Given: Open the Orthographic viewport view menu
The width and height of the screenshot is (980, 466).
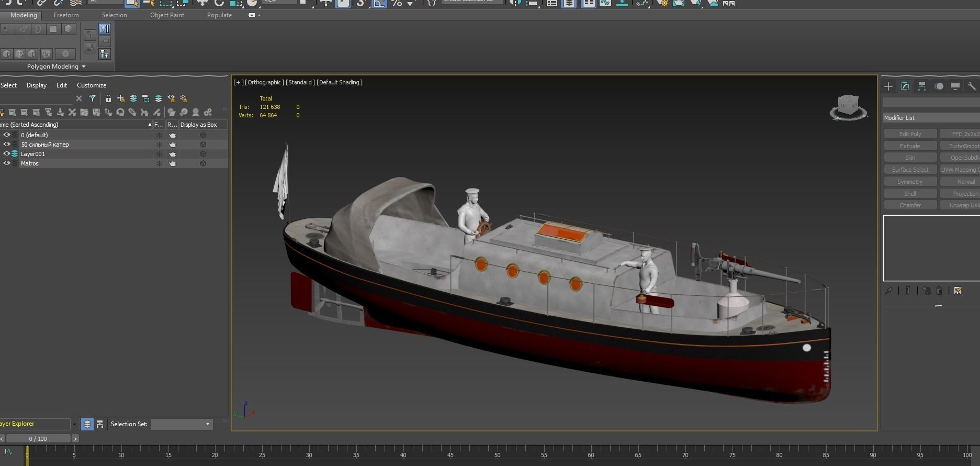Looking at the screenshot, I should click(265, 82).
